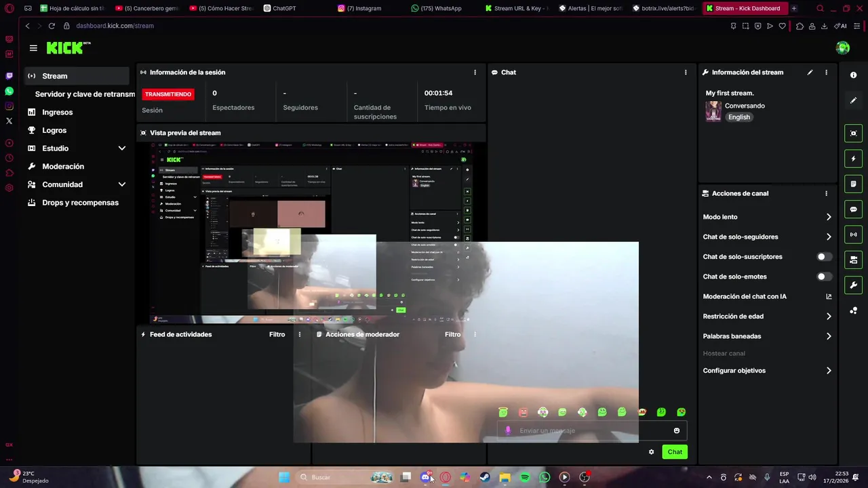Open three-dot menu of Acciones de canal
The image size is (868, 488).
(826, 193)
